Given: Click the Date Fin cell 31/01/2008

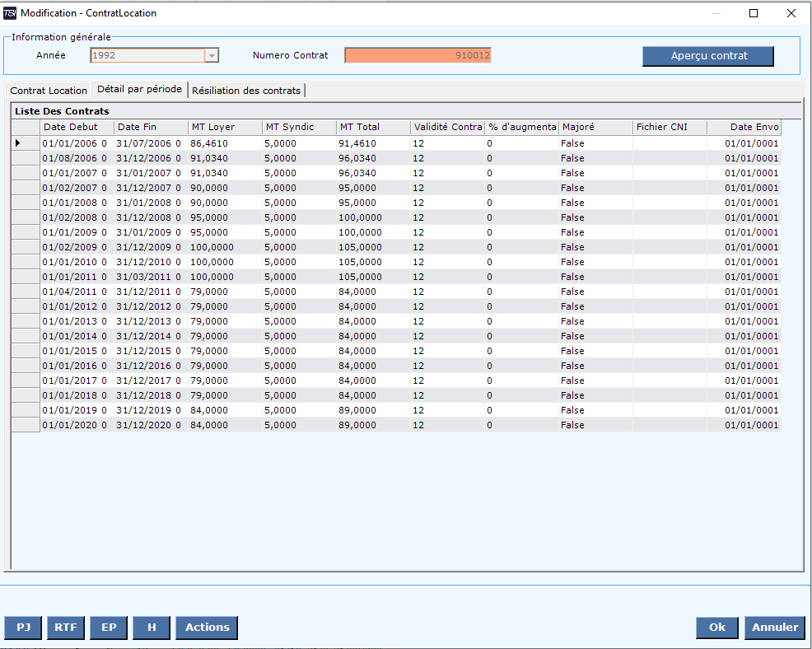Looking at the screenshot, I should pyautogui.click(x=152, y=203).
